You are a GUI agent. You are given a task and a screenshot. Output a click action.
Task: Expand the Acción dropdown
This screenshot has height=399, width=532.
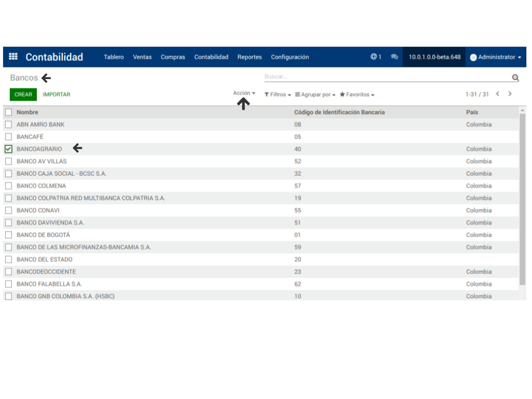pyautogui.click(x=244, y=93)
